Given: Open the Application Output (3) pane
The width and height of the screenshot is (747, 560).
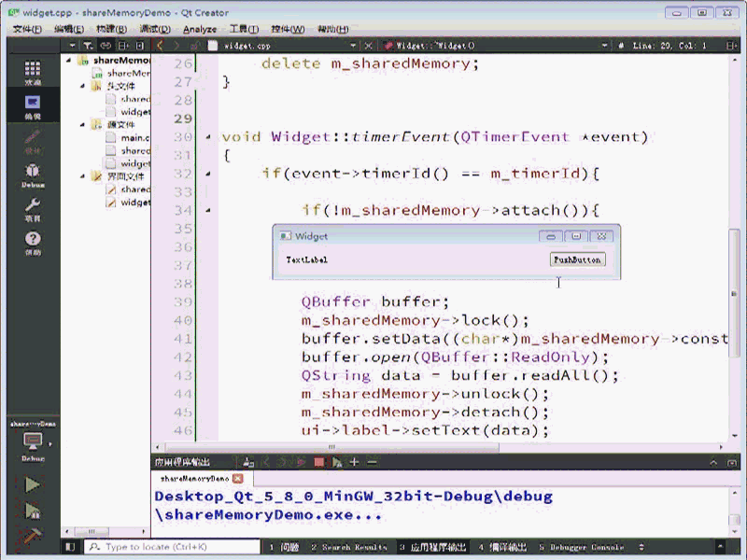Looking at the screenshot, I should point(433,547).
